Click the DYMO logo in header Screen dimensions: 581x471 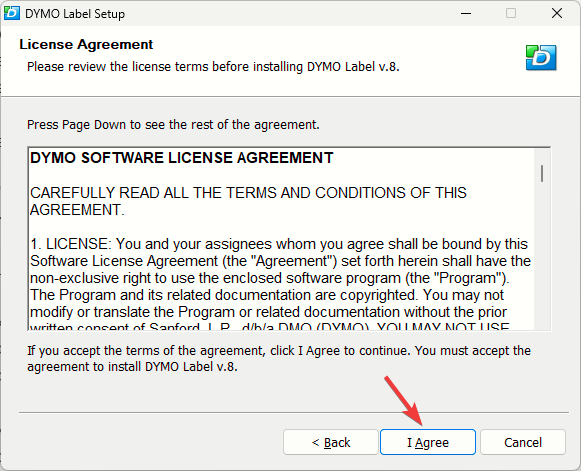pyautogui.click(x=541, y=57)
